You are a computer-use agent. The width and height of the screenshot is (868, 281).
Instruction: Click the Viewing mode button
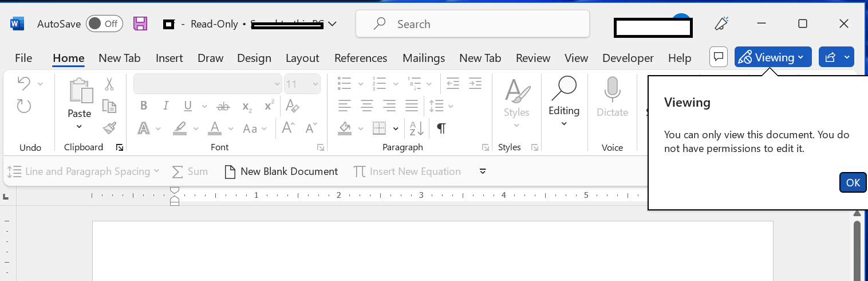click(x=773, y=57)
